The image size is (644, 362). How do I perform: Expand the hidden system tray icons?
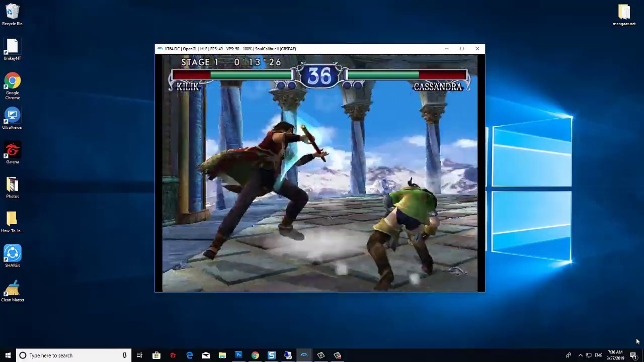[x=580, y=355]
